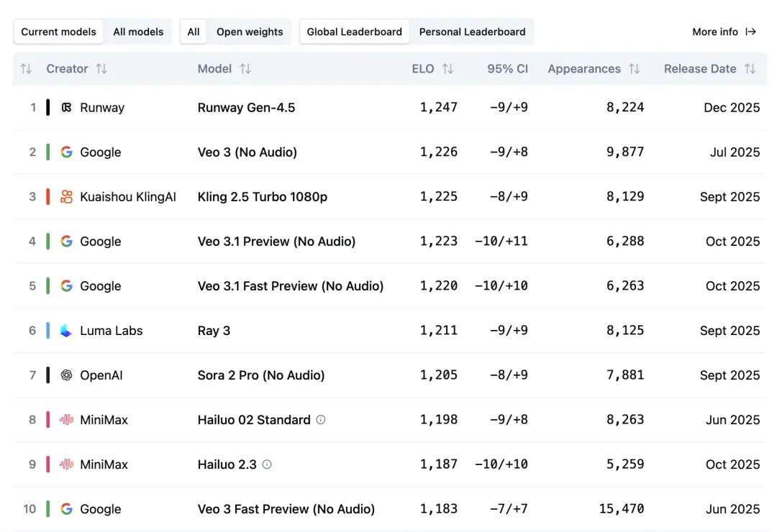Click the Google logo in the Veo 3 (No Audio) row
The height and width of the screenshot is (532, 777).
coord(66,152)
